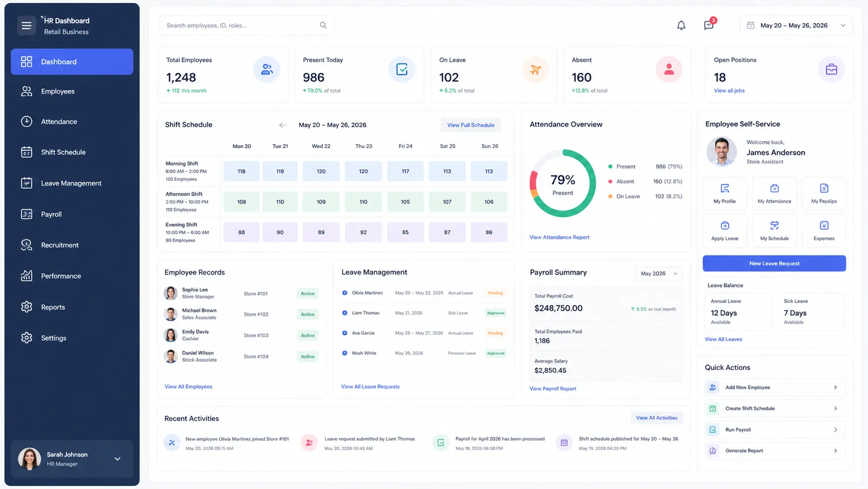Open Recruitment in the sidebar
The height and width of the screenshot is (489, 868).
click(x=72, y=245)
